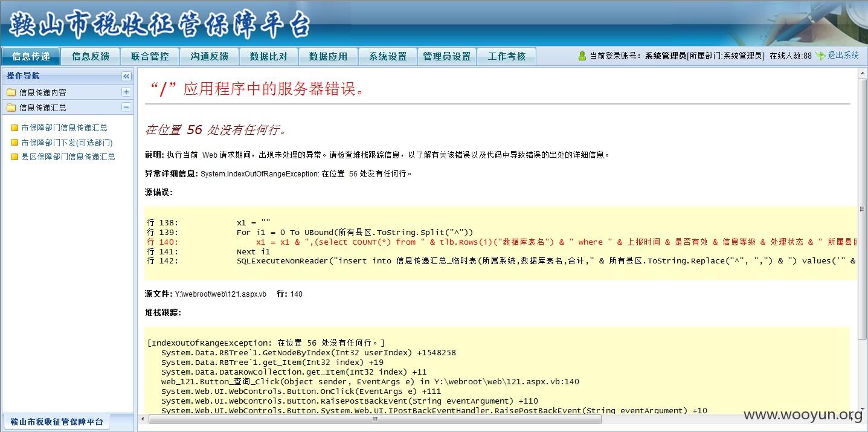Image resolution: width=868 pixels, height=432 pixels.
Task: Click the server error heading text
Action: [257, 89]
